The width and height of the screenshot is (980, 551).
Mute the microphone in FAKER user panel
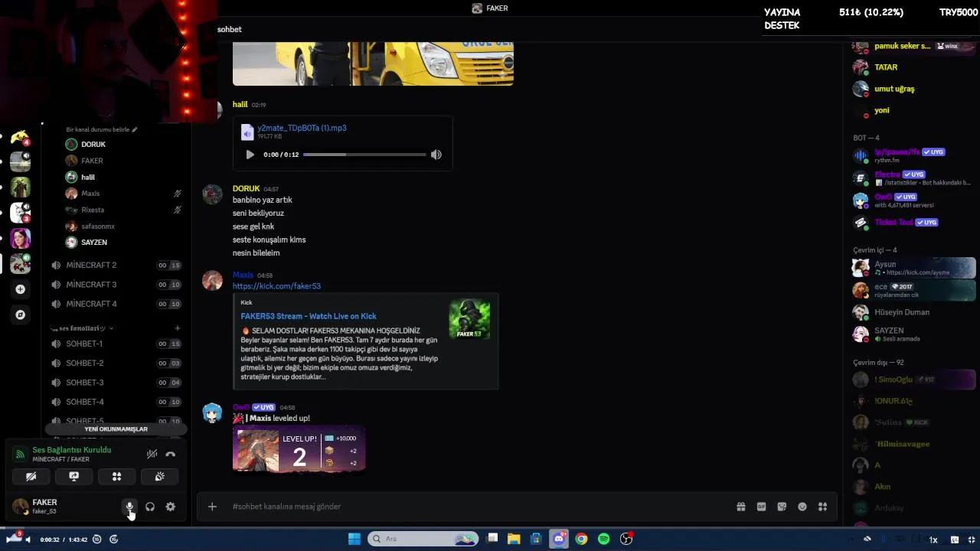coord(129,507)
